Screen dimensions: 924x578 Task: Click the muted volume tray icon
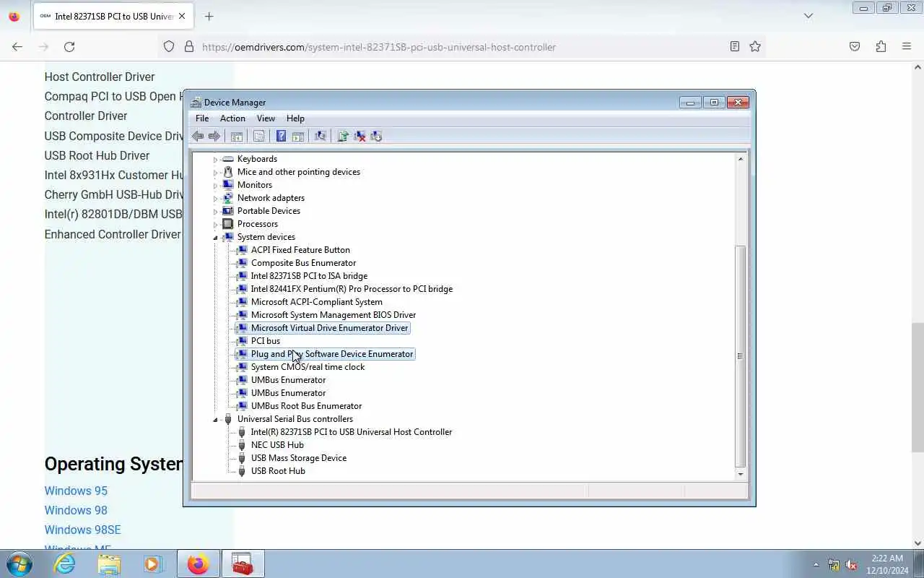pos(851,564)
